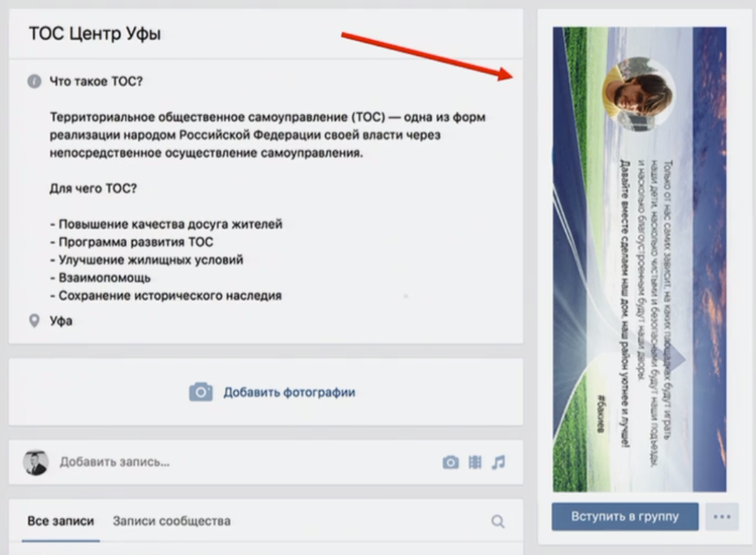This screenshot has width=756, height=555.
Task: Switch to the "Все записи" tab
Action: [61, 521]
